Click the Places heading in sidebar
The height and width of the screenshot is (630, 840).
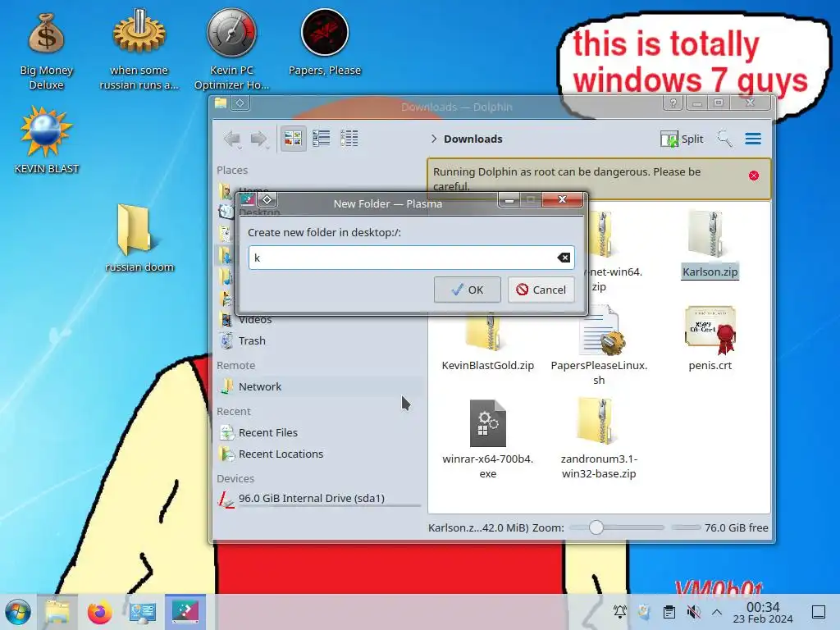coord(232,171)
